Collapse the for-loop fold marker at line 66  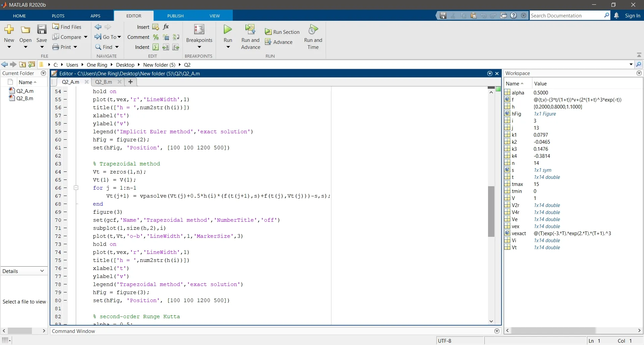point(76,188)
